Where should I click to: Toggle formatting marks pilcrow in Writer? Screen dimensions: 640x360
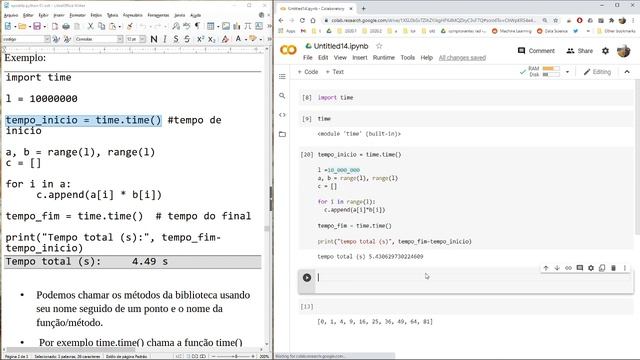(x=198, y=26)
